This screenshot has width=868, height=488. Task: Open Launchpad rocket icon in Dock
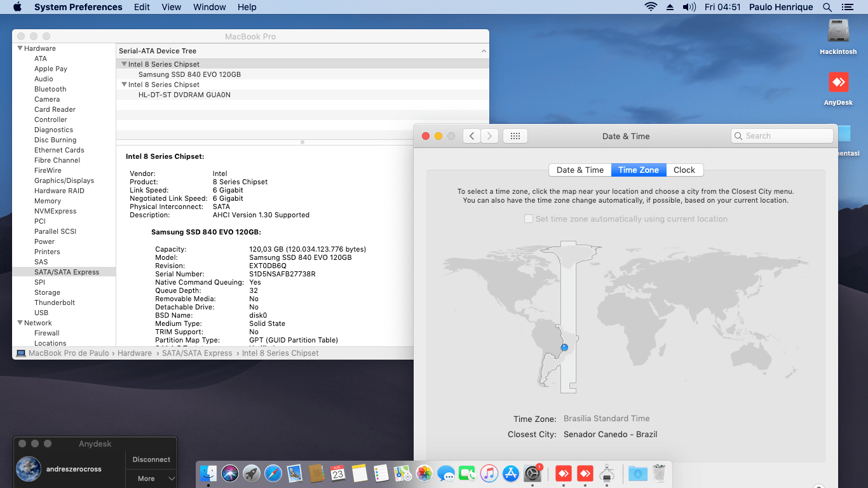[252, 473]
